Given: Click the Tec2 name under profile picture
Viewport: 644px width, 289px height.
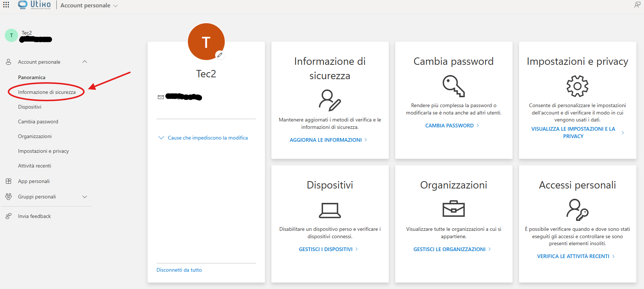Looking at the screenshot, I should pos(206,74).
